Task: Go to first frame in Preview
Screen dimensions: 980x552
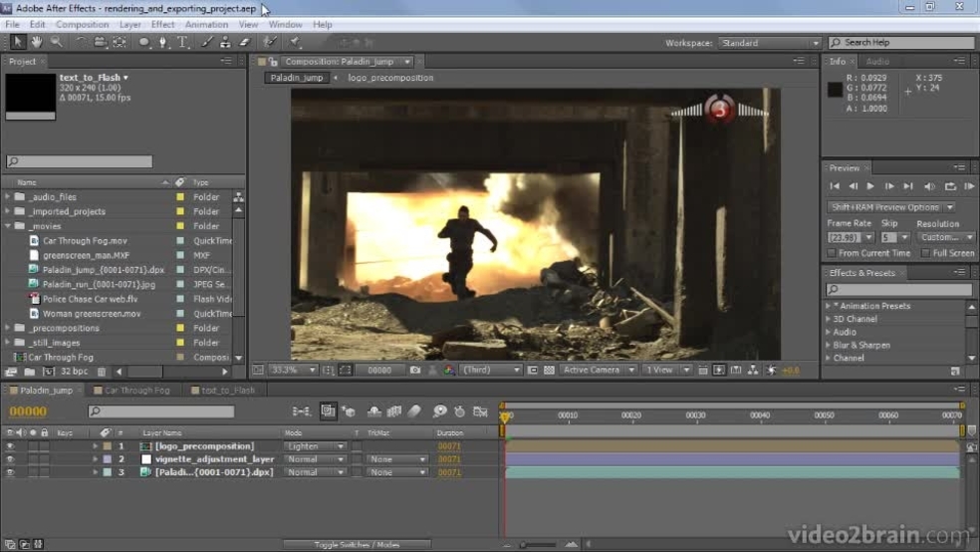Action: point(835,186)
